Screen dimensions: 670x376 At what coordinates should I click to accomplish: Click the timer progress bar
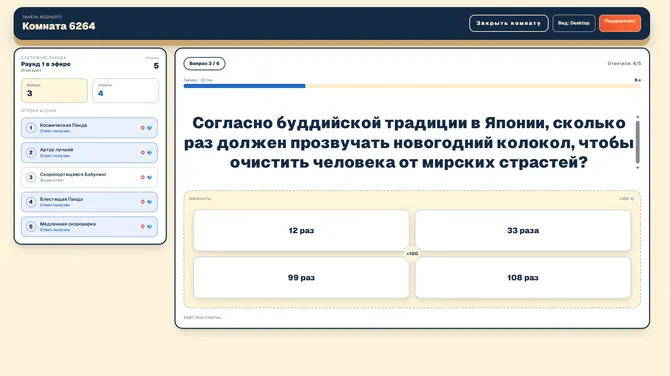412,86
